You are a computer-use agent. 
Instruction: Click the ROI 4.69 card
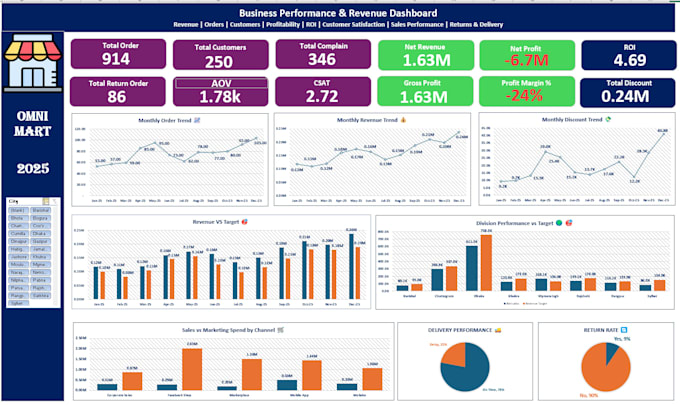(629, 55)
